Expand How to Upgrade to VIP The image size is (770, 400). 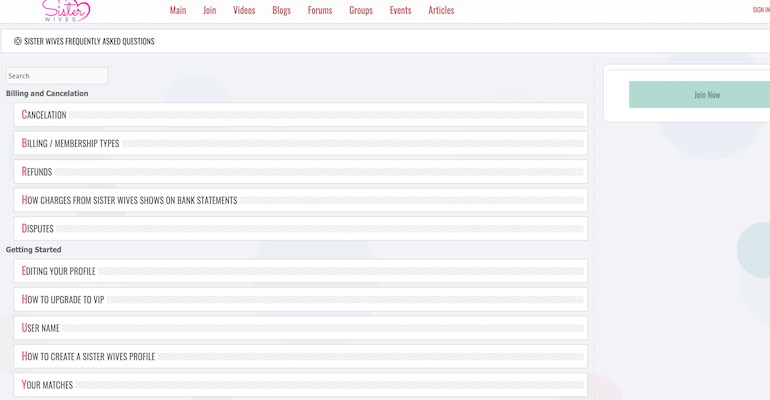63,300
